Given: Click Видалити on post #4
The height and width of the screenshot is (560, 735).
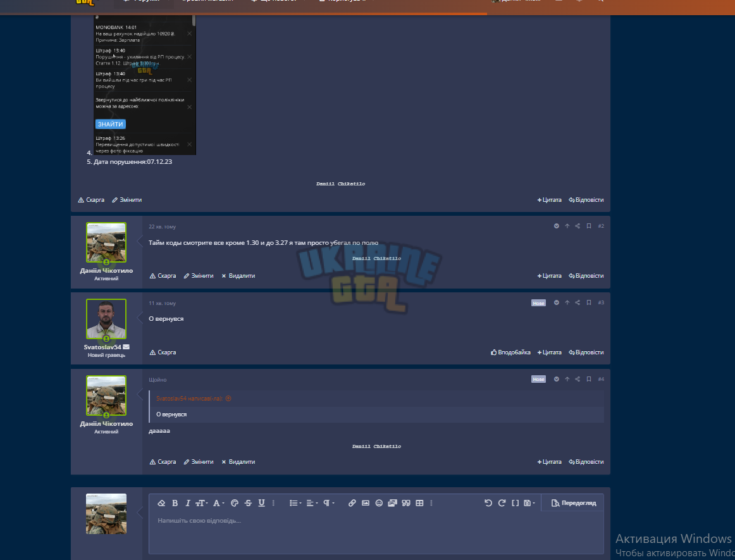Looking at the screenshot, I should 238,462.
